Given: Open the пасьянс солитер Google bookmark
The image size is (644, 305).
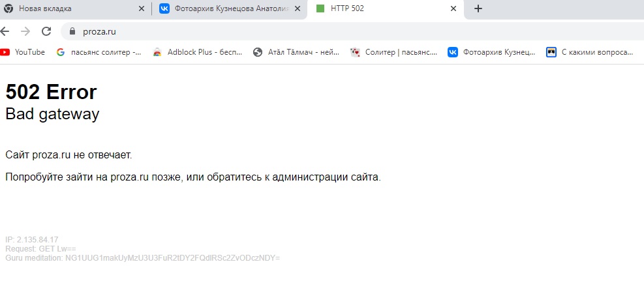Looking at the screenshot, I should click(x=99, y=52).
